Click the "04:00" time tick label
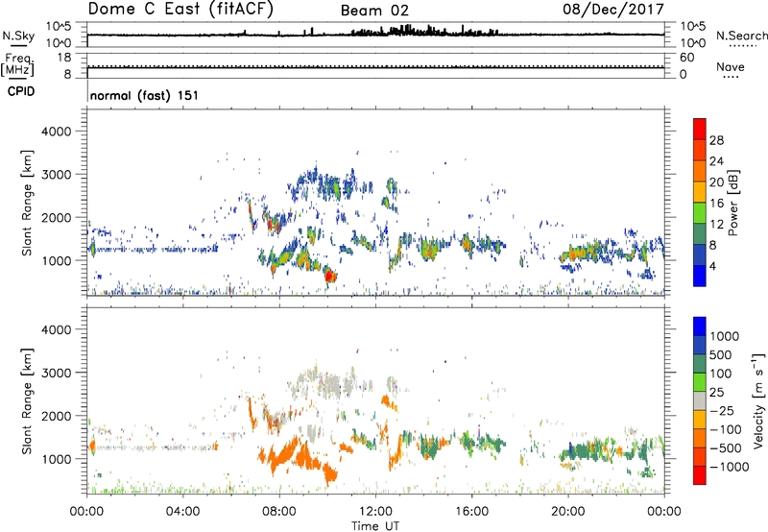This screenshot has height=532, width=768. pos(182,512)
